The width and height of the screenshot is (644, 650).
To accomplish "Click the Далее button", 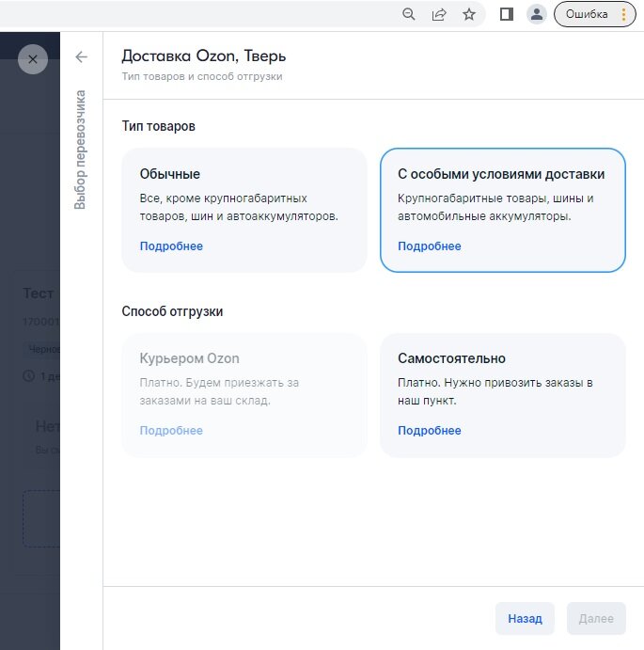I will 596,619.
